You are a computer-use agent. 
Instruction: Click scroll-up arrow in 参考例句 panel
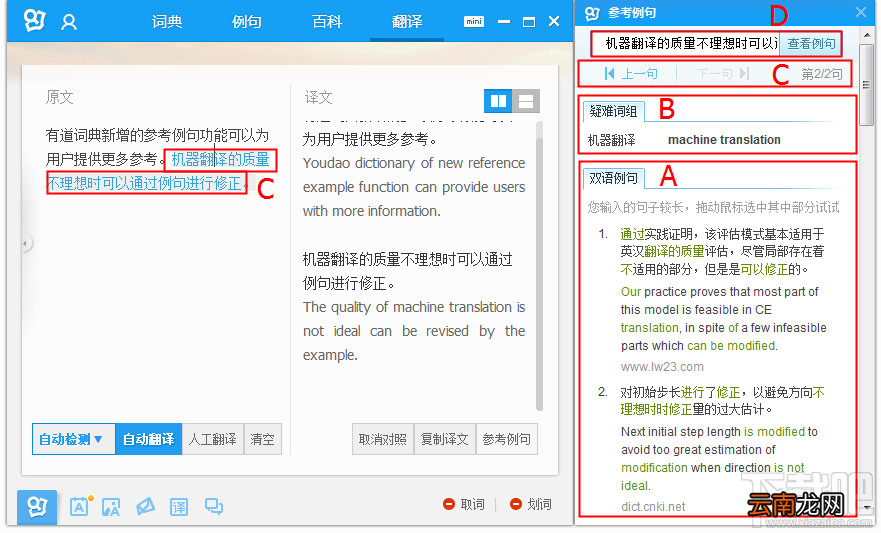point(867,35)
